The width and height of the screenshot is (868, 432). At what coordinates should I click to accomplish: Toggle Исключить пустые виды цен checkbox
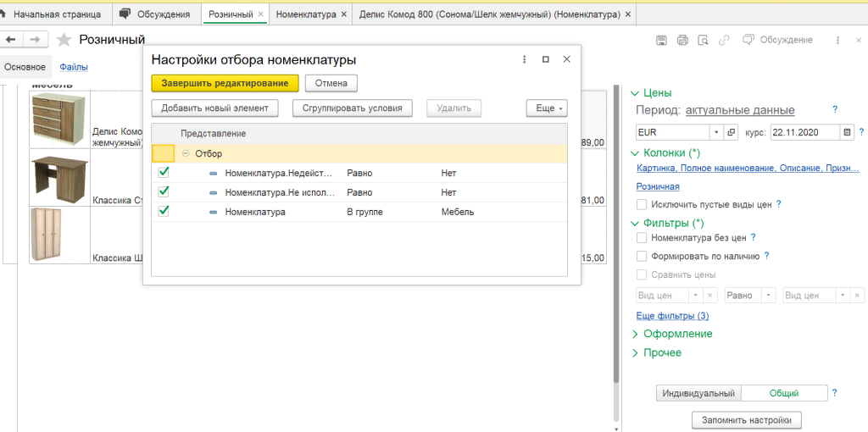click(642, 205)
